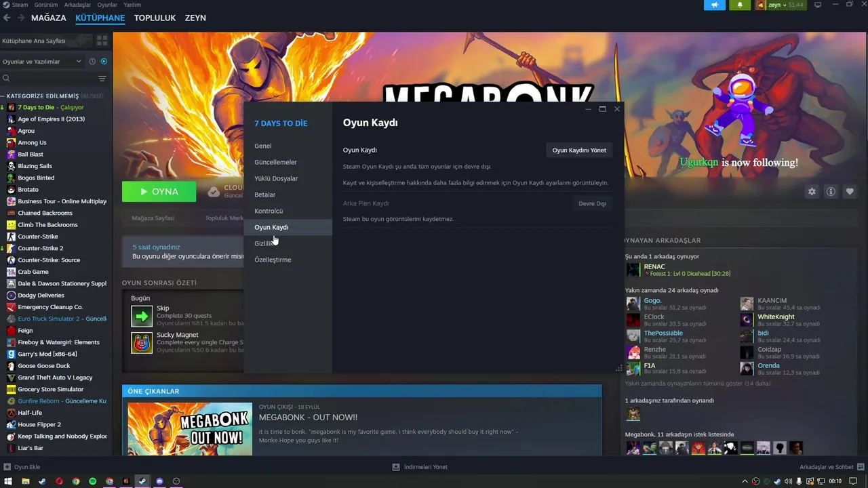Open MEGABONK - OUT NOW!! news title
This screenshot has height=488, width=868.
pos(308,418)
